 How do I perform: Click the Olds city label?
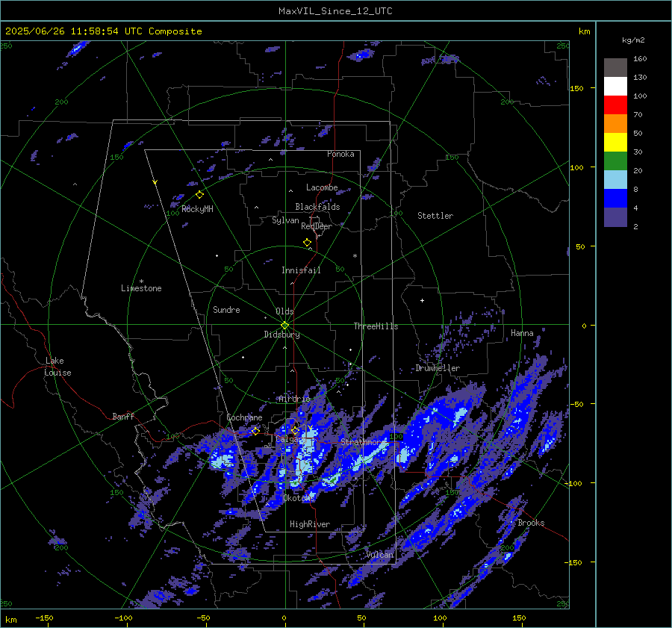coord(284,311)
